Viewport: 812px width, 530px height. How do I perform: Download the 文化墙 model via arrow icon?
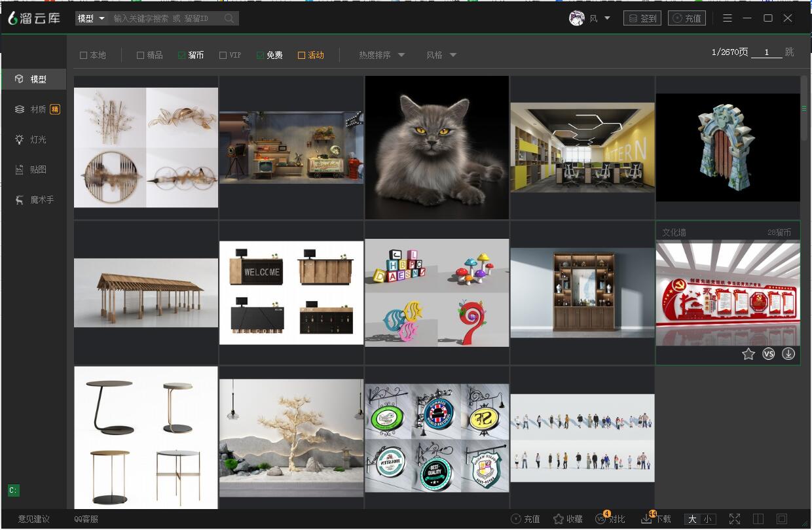coord(788,354)
